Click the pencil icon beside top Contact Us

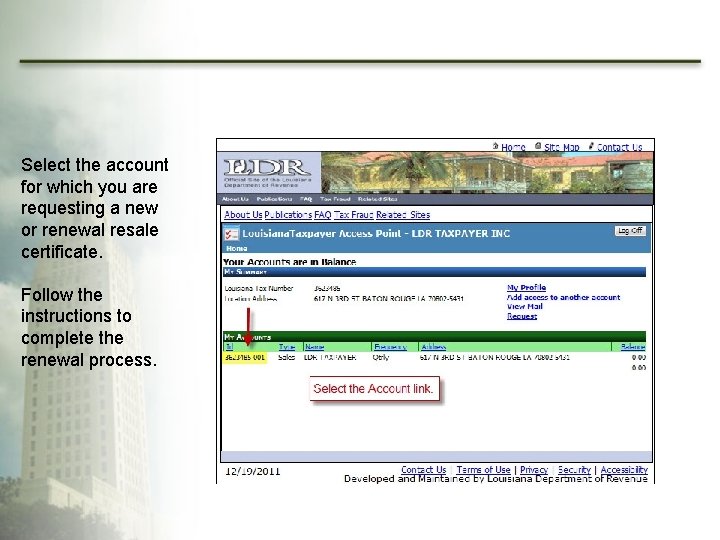[591, 146]
